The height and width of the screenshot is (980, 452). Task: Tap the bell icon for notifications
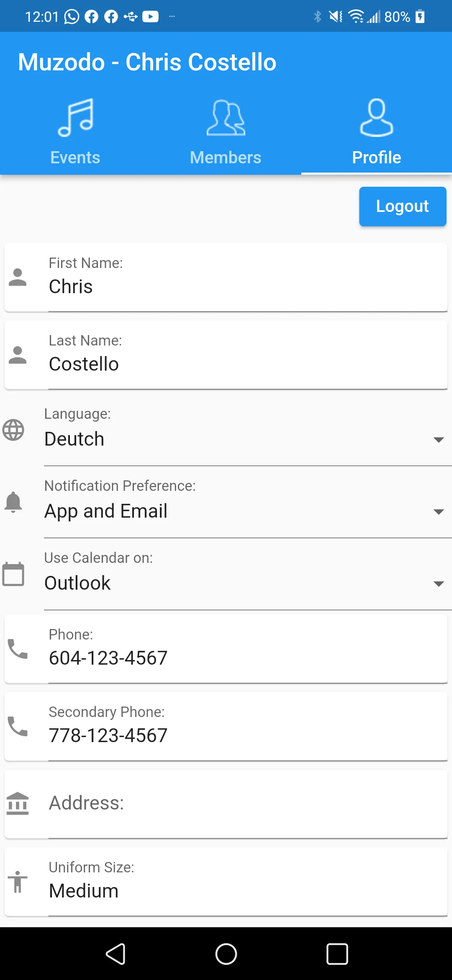pos(13,502)
